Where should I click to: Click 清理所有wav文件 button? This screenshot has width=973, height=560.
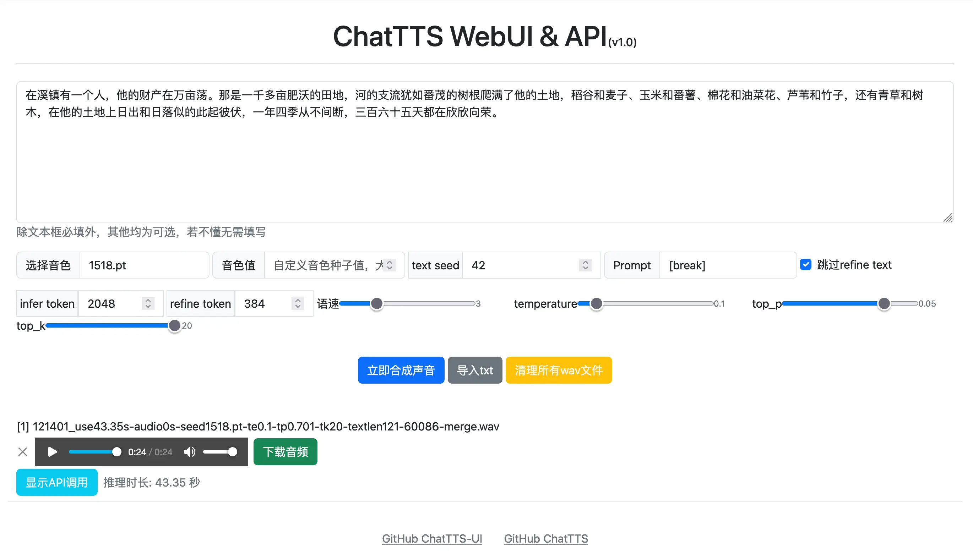click(x=558, y=370)
